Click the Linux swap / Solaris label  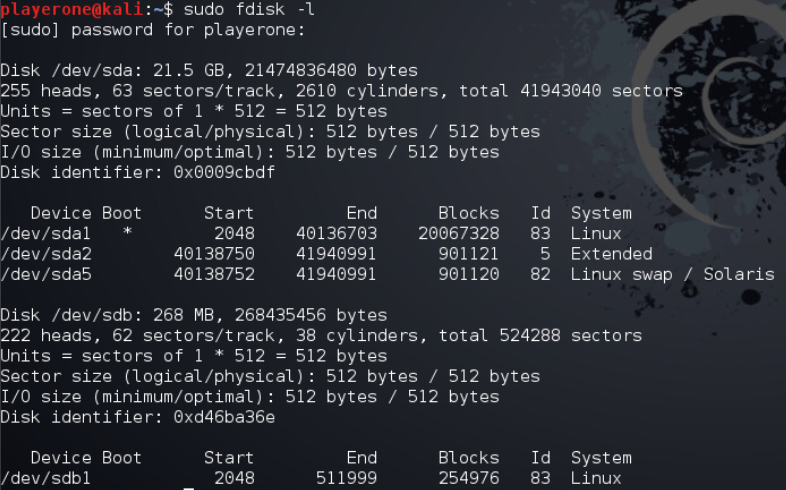(672, 274)
